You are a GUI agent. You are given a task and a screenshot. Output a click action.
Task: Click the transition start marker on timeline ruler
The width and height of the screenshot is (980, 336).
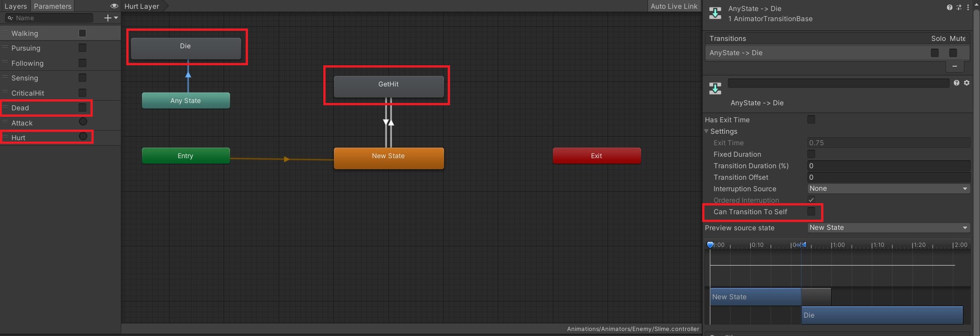point(801,245)
